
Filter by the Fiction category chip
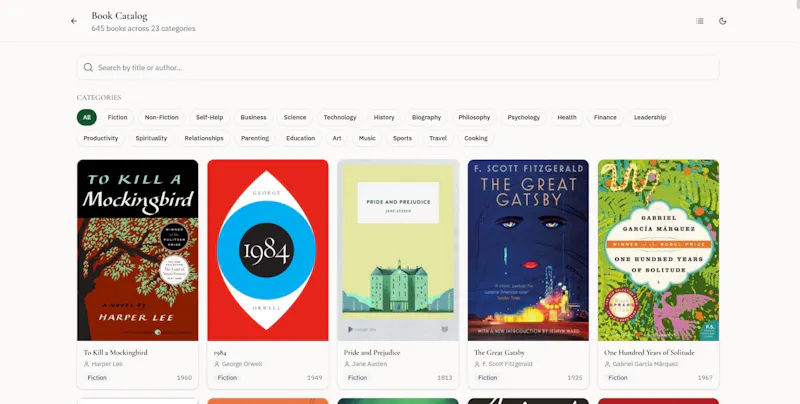tap(117, 117)
